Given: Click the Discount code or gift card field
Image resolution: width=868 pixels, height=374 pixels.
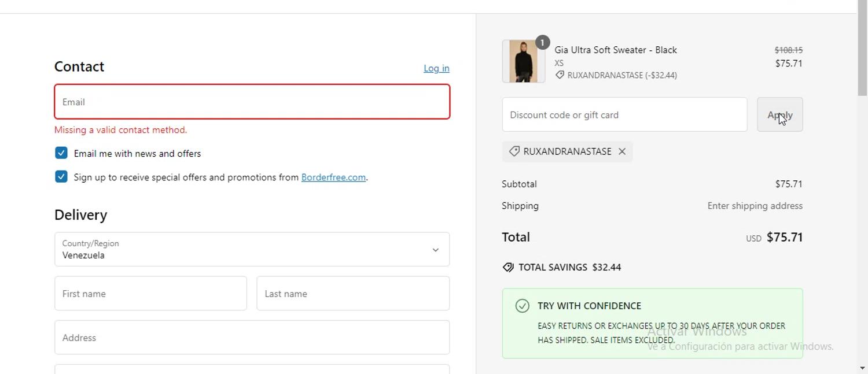Looking at the screenshot, I should pos(624,115).
